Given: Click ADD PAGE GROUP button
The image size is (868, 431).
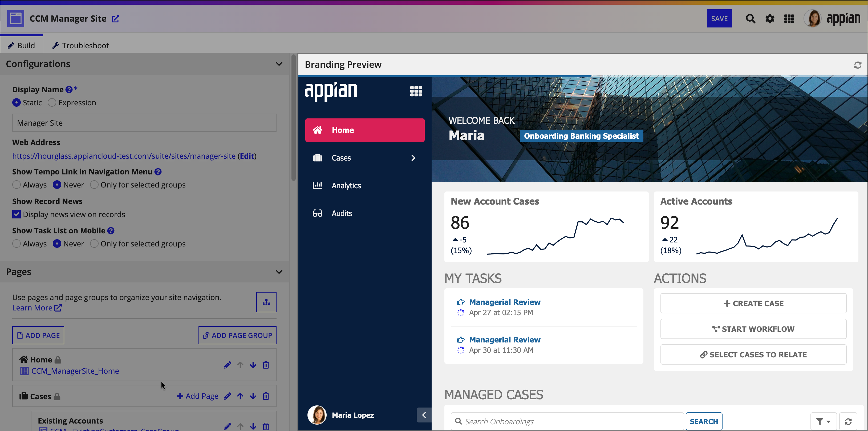Looking at the screenshot, I should pos(237,335).
